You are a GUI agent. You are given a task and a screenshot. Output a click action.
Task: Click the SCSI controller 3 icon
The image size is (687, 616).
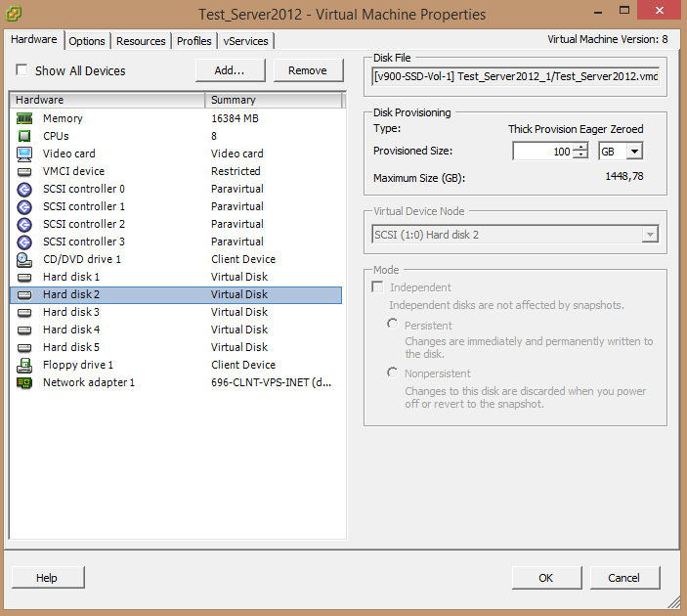click(24, 242)
